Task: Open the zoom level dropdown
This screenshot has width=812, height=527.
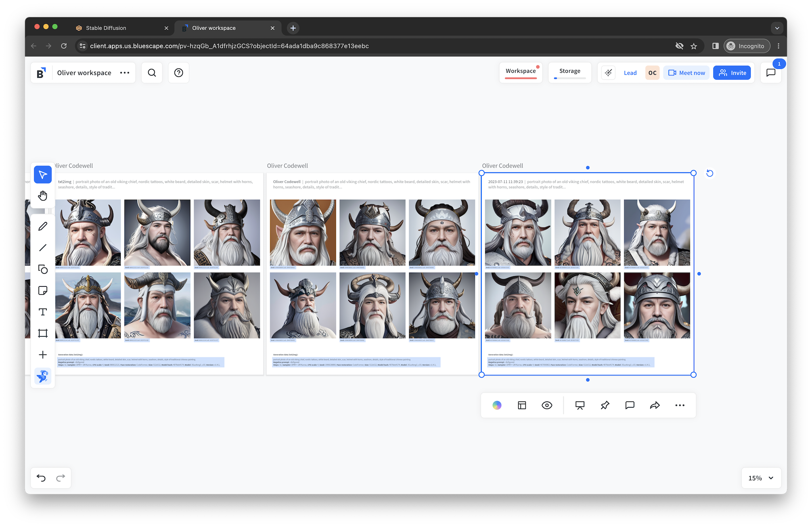Action: coord(761,478)
